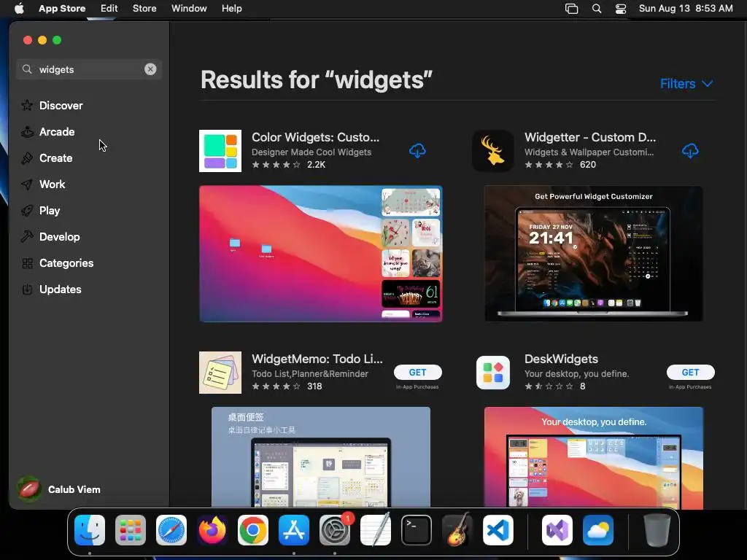
Task: Open the Store menu
Action: click(x=144, y=9)
